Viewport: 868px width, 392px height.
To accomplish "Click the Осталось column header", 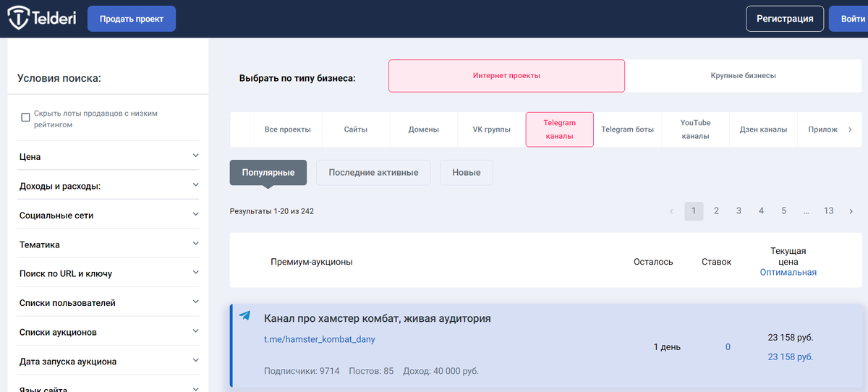I will pos(653,262).
